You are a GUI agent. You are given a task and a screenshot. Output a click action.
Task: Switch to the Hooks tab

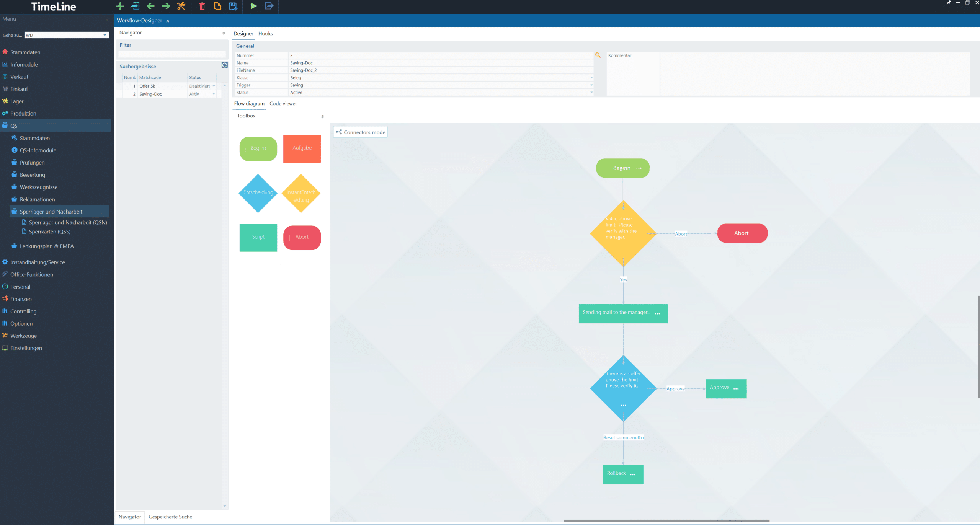pyautogui.click(x=265, y=34)
